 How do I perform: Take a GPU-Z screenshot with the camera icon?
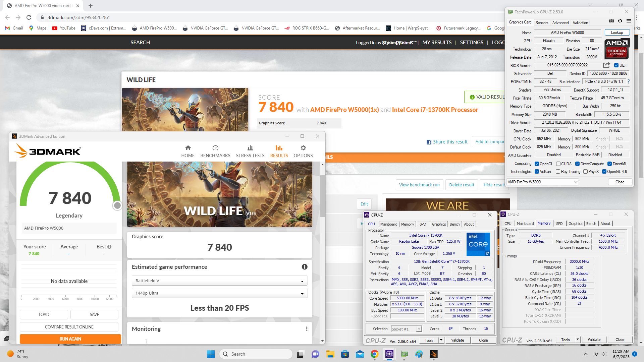click(611, 21)
